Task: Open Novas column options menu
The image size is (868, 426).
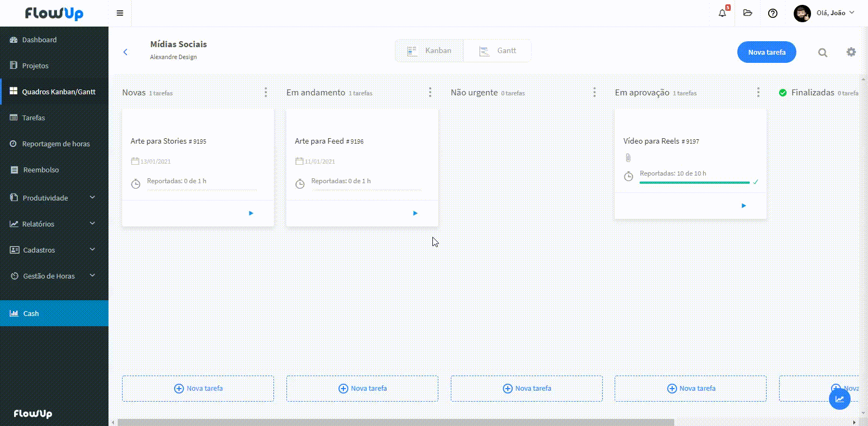Action: pyautogui.click(x=266, y=93)
